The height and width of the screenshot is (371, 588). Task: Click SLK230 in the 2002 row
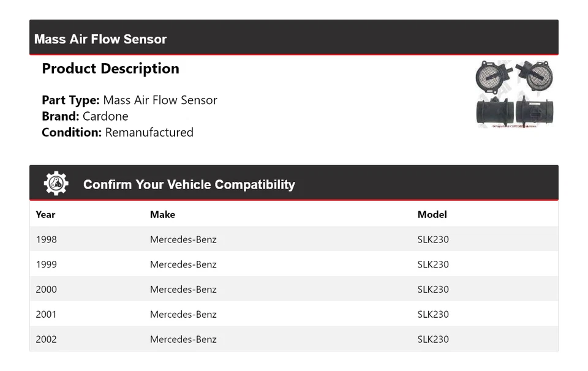tap(433, 339)
